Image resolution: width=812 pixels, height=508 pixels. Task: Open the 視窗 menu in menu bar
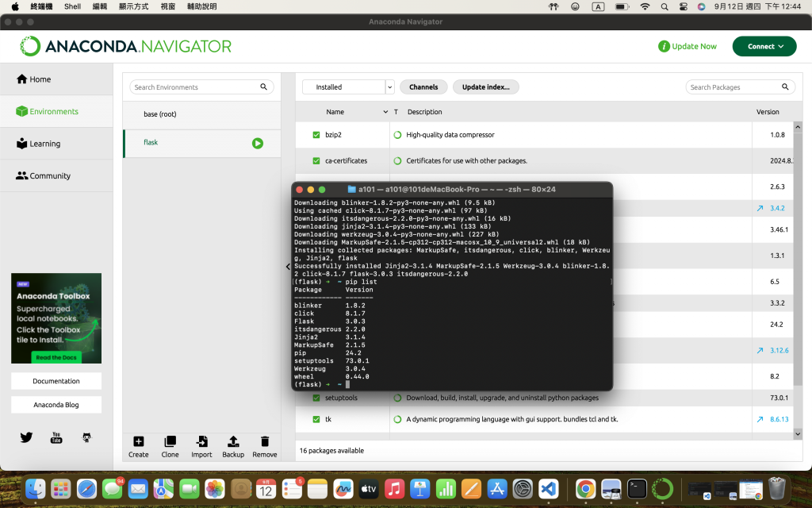pos(168,6)
